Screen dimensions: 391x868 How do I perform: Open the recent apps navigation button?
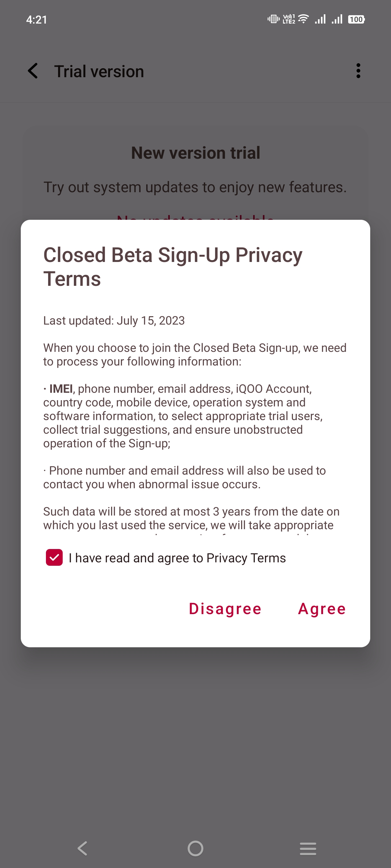(x=308, y=848)
